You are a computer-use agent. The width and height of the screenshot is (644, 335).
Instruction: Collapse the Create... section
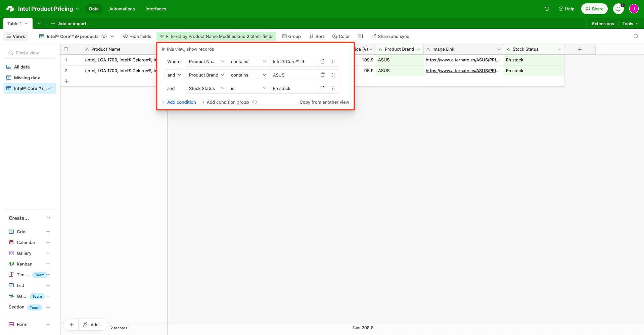click(x=49, y=218)
